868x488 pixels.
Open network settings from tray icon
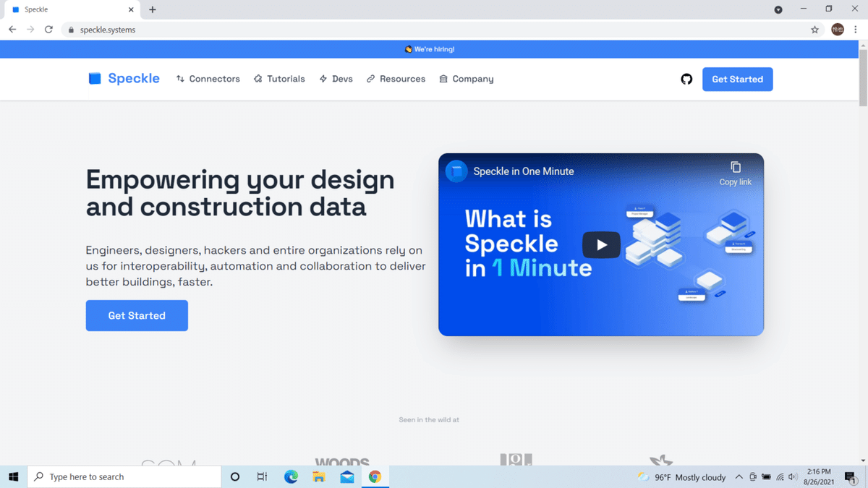[780, 477]
